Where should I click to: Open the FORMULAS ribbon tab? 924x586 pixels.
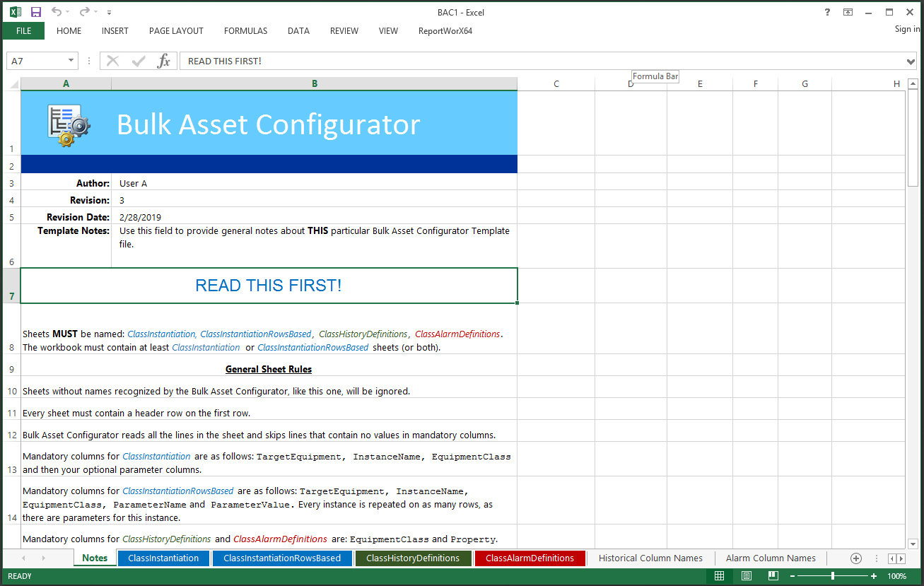point(245,31)
